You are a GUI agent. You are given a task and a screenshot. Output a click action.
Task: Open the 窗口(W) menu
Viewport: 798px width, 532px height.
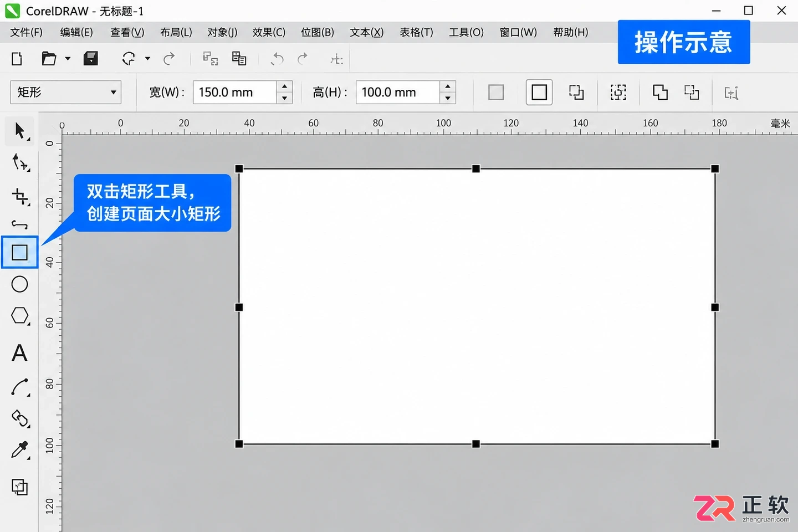[518, 32]
